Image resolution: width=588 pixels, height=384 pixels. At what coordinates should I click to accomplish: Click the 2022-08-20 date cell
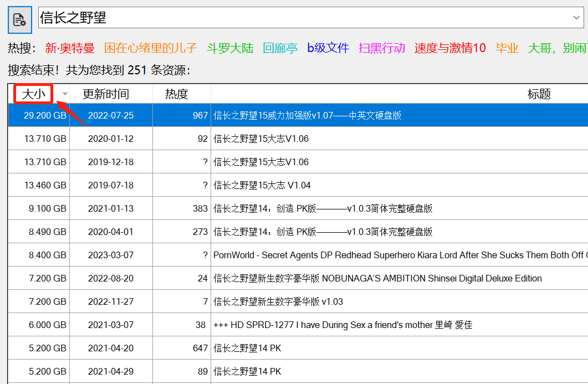[x=111, y=278]
